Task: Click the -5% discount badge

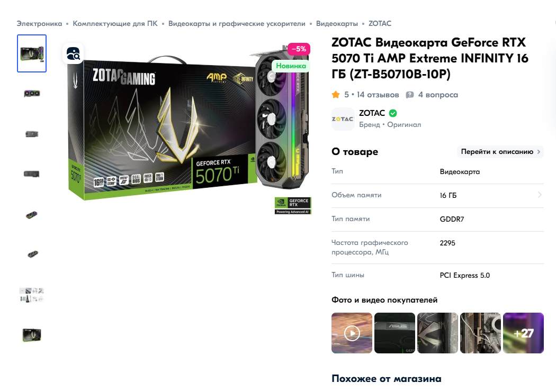Action: (x=299, y=49)
